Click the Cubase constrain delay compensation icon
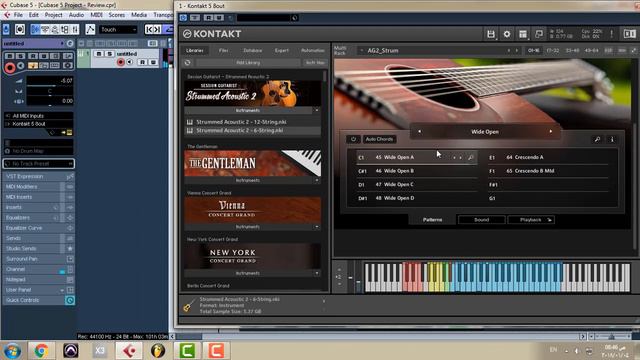The image size is (640, 360). 20,29
